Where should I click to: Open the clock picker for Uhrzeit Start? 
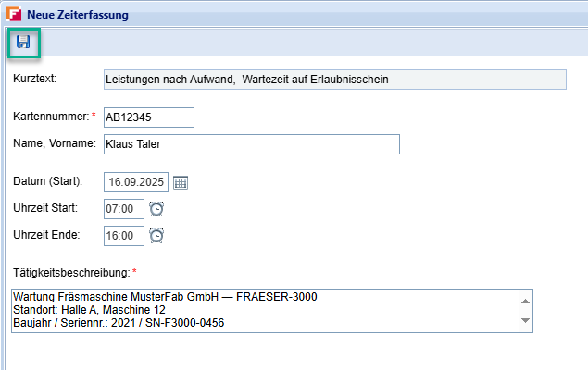[x=156, y=209]
